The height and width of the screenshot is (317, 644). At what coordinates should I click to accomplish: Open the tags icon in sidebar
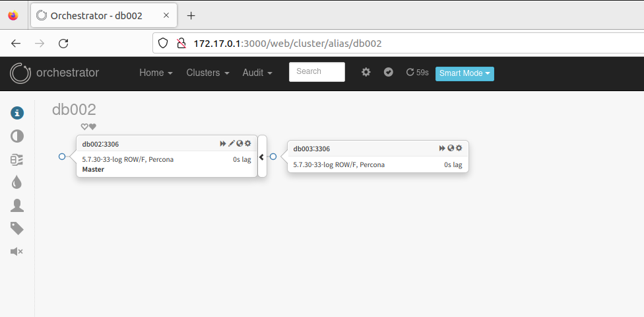tap(17, 229)
